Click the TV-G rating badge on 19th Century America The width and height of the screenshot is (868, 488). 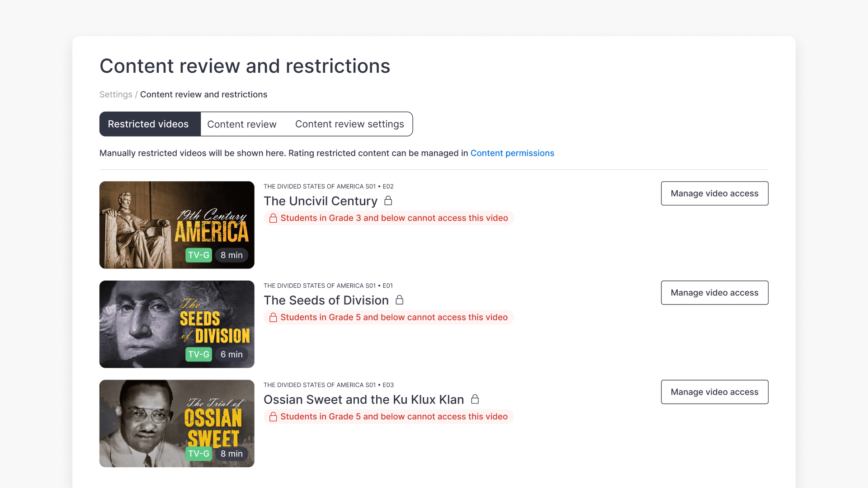point(198,255)
